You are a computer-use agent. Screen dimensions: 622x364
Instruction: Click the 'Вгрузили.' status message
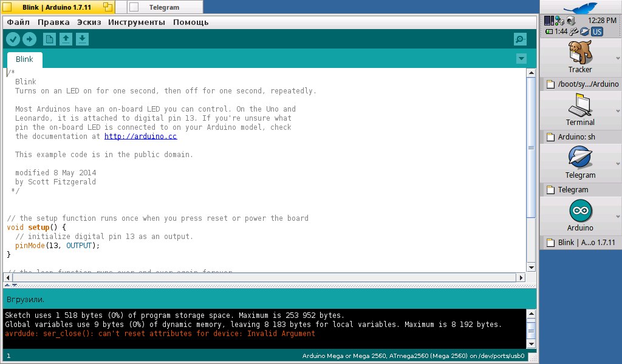click(x=26, y=300)
